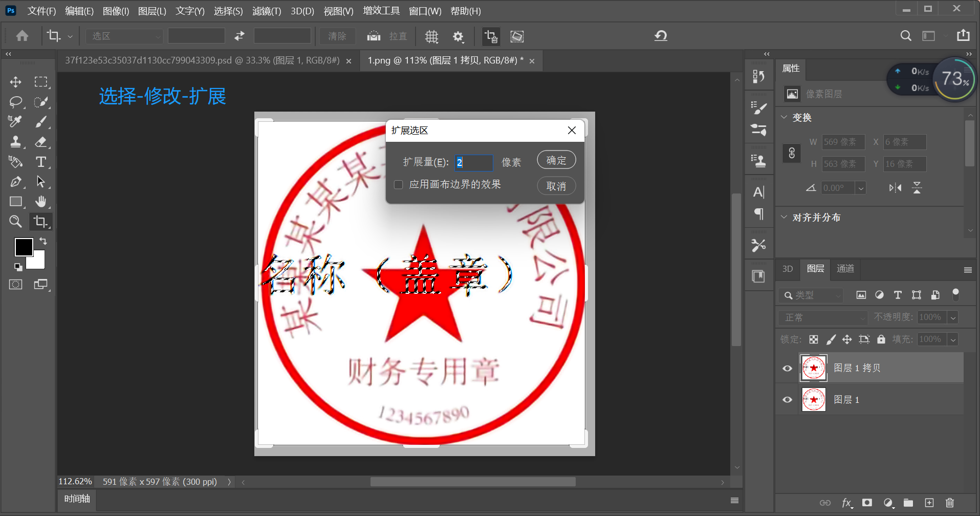Create a new layer group folder

pos(908,503)
